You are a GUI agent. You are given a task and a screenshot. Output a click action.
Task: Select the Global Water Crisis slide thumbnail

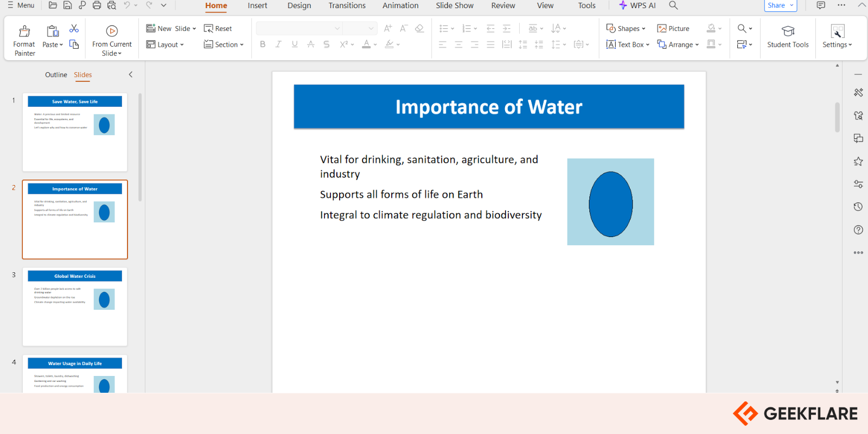(75, 307)
